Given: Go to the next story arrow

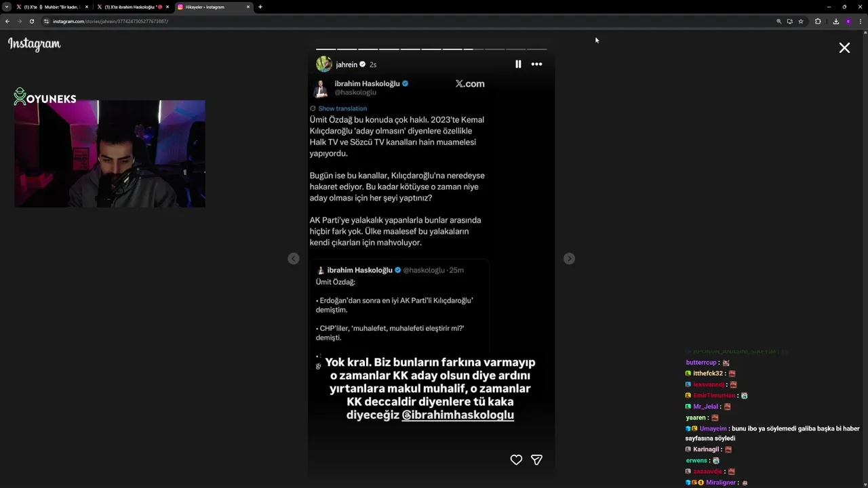Looking at the screenshot, I should coord(569,259).
